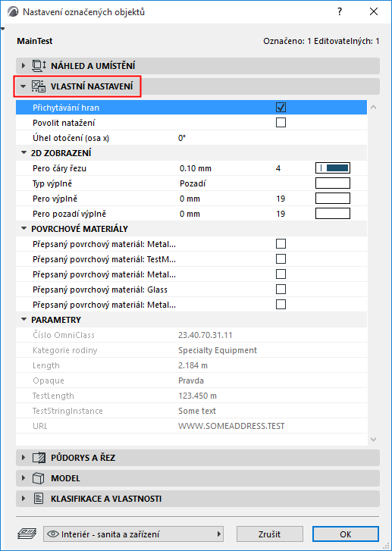The height and width of the screenshot is (551, 392).
Task: Expand the Klasifikace a vlastnosti panel
Action: (x=24, y=499)
